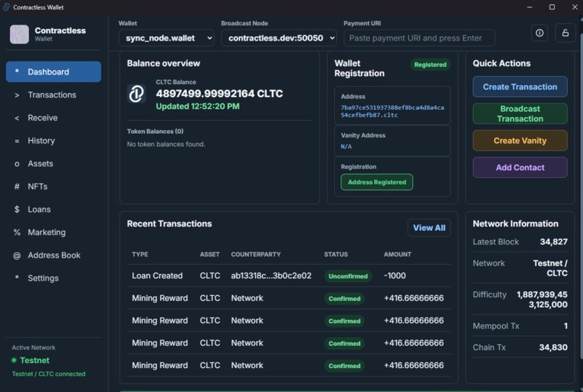Click the AMOUNT column header
This screenshot has height=392, width=583.
(397, 255)
